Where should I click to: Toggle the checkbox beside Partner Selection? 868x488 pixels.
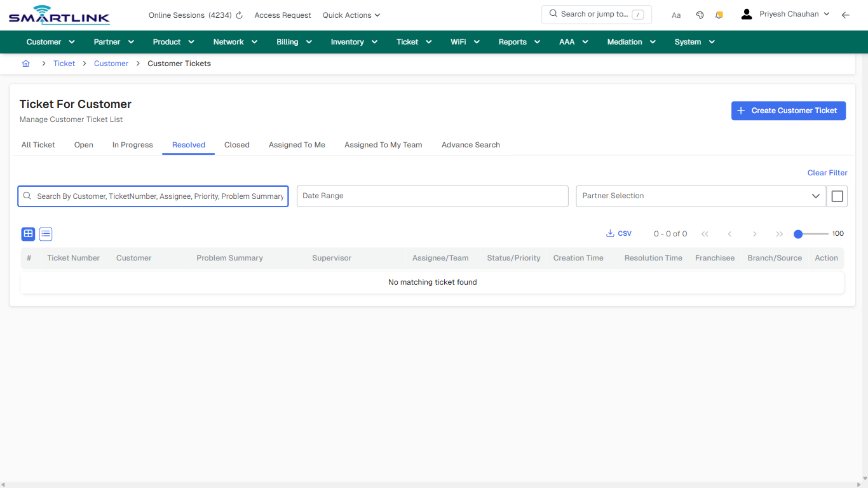click(x=837, y=196)
